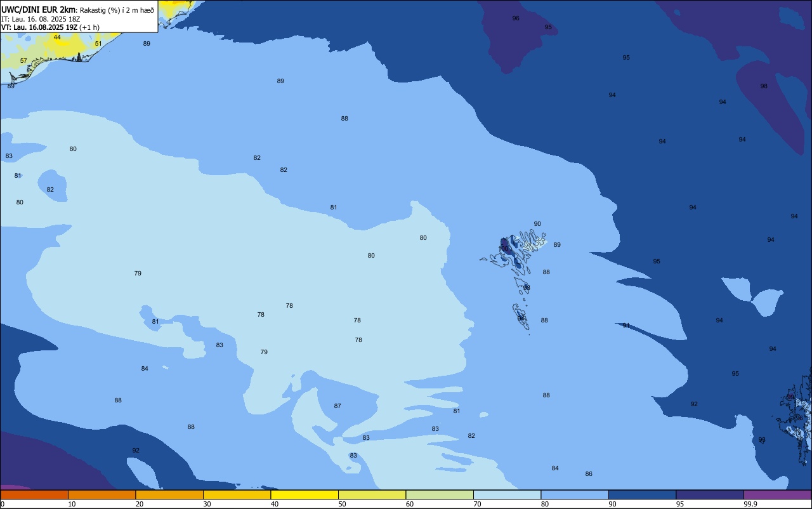Click the humidity value 44 on the map
This screenshot has height=509, width=812.
point(57,37)
